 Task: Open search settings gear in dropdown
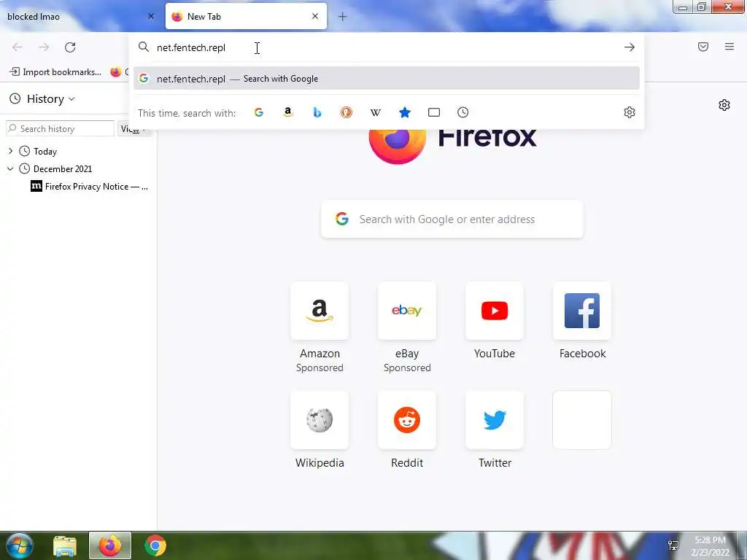[630, 112]
